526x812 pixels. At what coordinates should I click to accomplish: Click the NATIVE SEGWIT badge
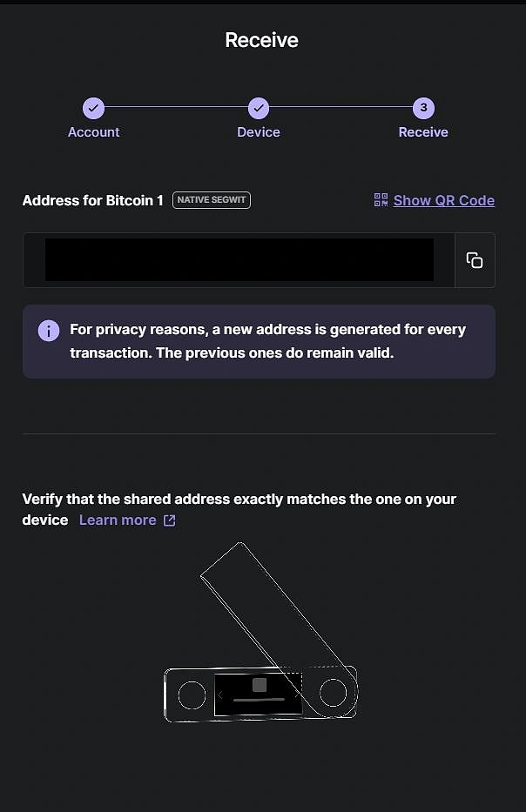tap(211, 199)
